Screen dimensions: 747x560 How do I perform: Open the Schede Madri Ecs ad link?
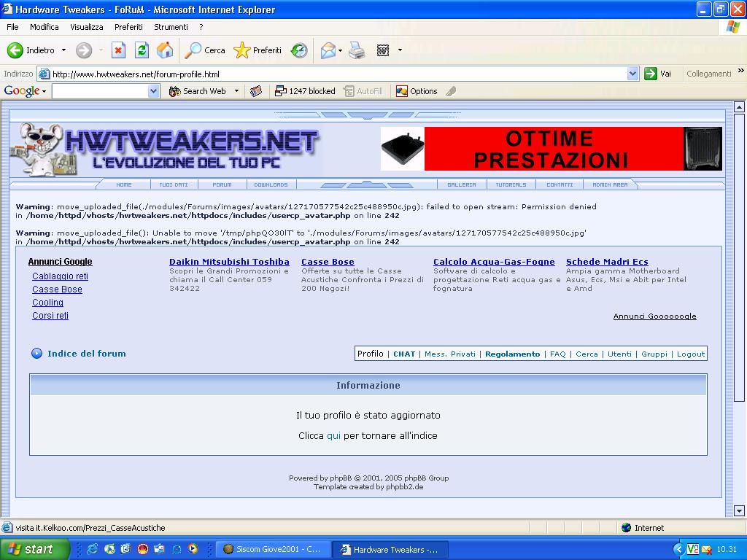pos(607,262)
